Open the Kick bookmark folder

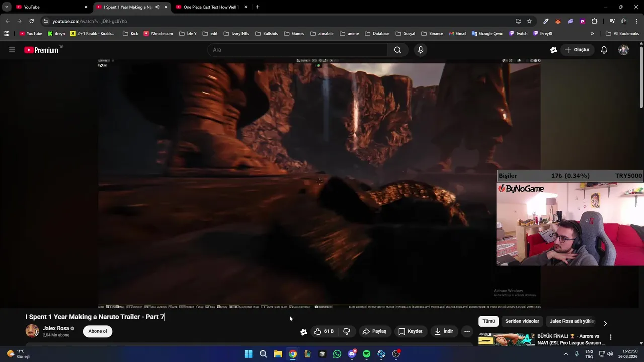click(130, 34)
